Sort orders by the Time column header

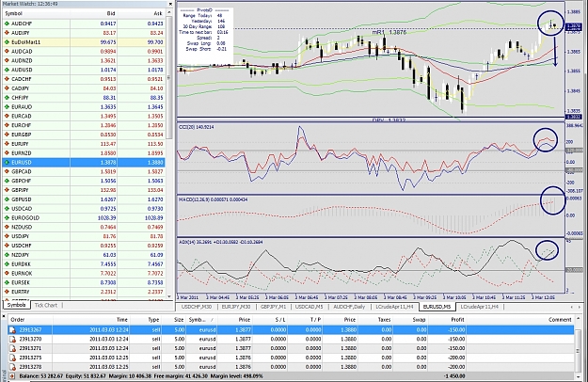tap(91, 320)
